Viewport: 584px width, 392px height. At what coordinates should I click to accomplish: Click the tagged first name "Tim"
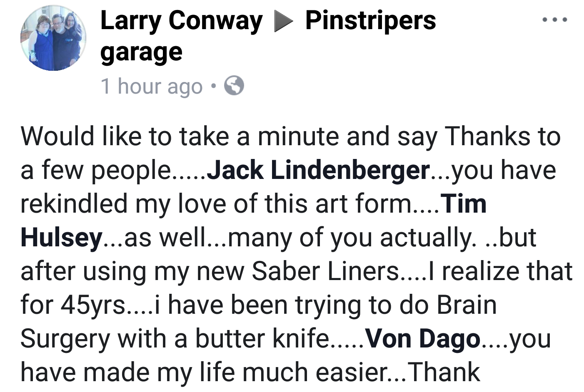(x=464, y=204)
